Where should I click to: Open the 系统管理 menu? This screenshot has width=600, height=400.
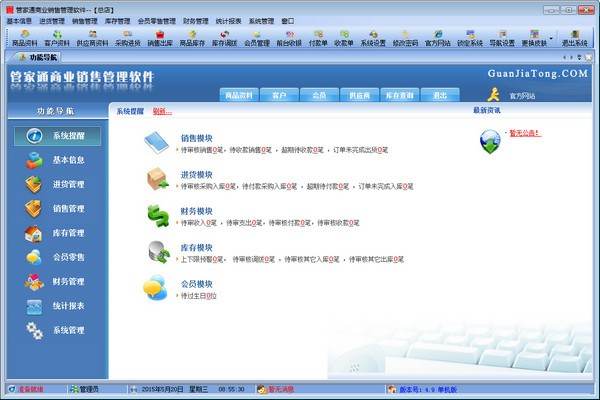point(261,21)
